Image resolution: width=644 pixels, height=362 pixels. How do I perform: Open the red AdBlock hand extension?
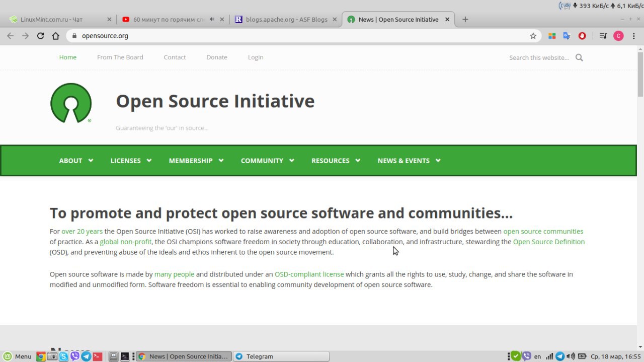[582, 36]
